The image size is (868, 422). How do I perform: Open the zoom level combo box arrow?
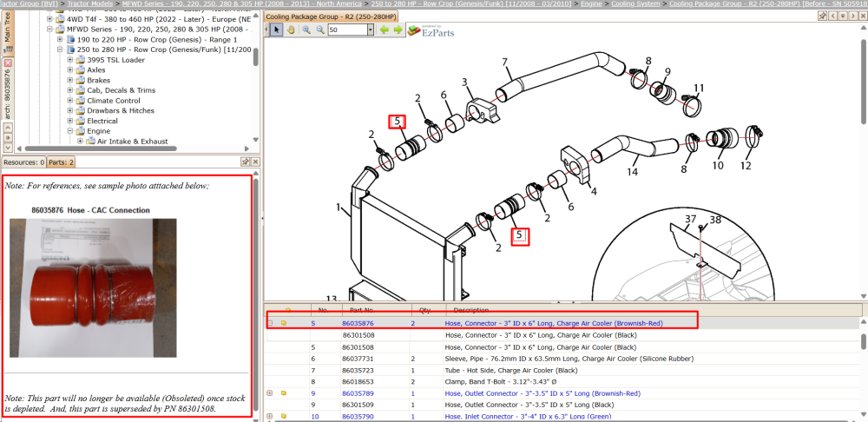[x=371, y=30]
